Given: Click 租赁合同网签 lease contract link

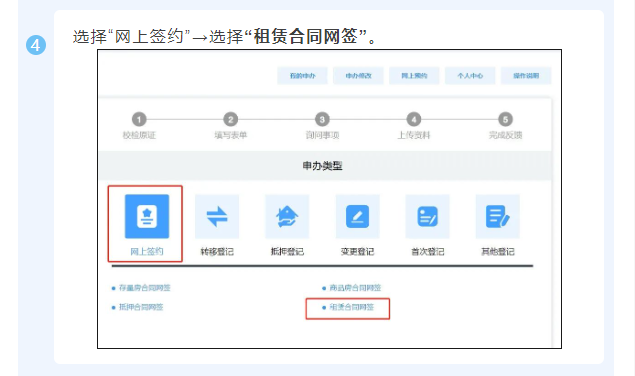Looking at the screenshot, I should [352, 307].
